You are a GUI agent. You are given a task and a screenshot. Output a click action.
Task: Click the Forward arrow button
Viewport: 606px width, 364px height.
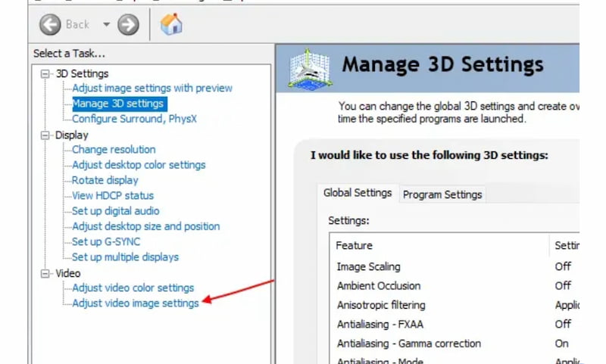[128, 25]
